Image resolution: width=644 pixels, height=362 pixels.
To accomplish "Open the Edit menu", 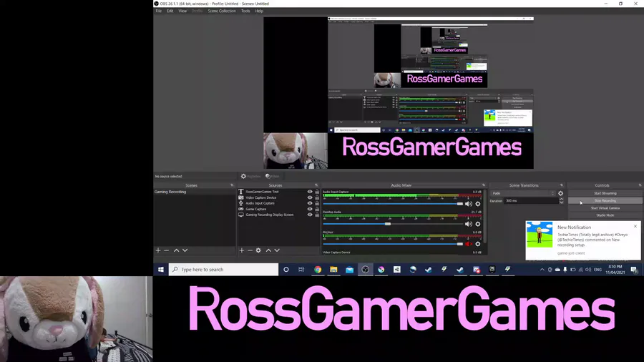I will (x=170, y=11).
